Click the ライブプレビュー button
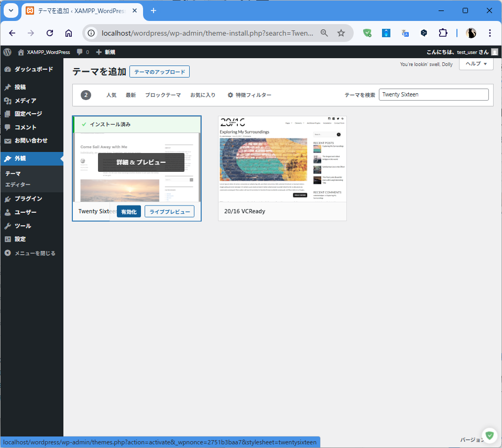502x448 pixels. point(169,212)
